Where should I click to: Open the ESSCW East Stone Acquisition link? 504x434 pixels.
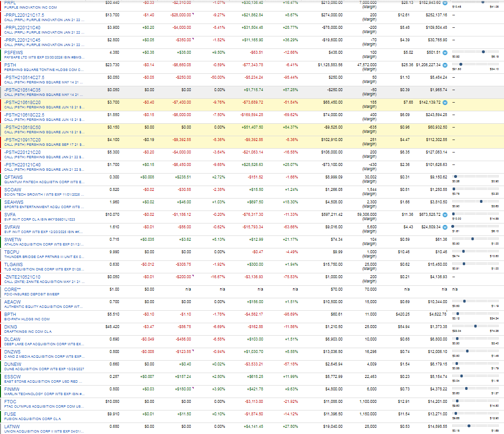tap(12, 377)
